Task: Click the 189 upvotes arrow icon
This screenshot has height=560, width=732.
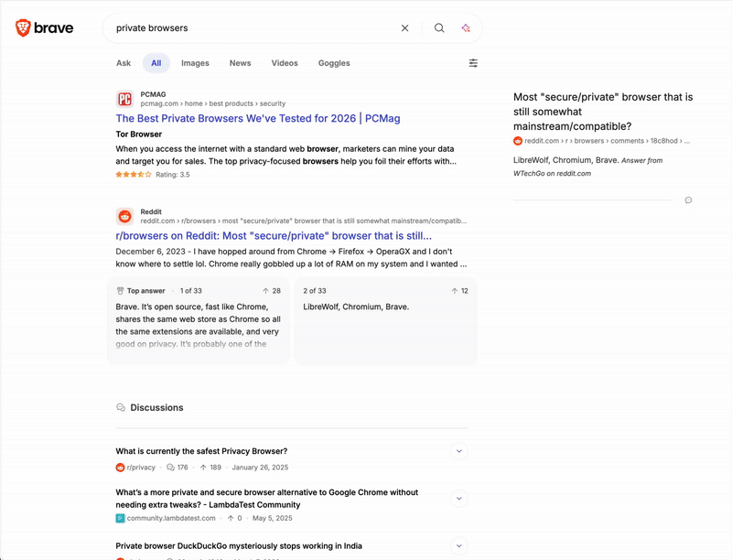Action: [203, 468]
